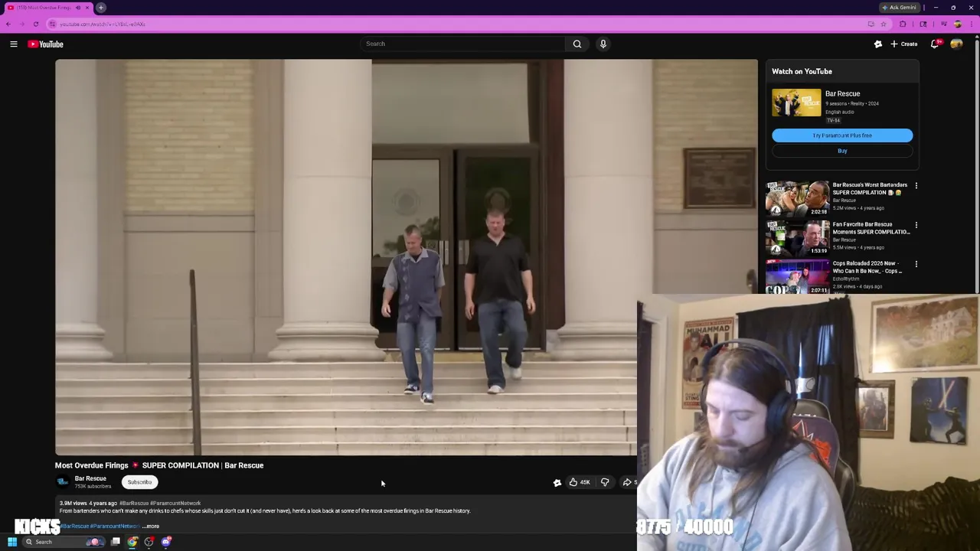Go back using browser back arrow
980x551 pixels.
coord(8,24)
